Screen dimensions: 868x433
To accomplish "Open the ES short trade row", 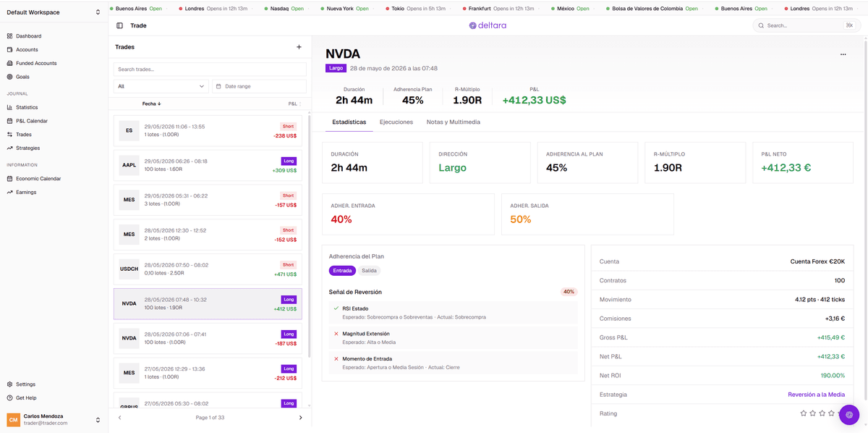I will pos(207,130).
